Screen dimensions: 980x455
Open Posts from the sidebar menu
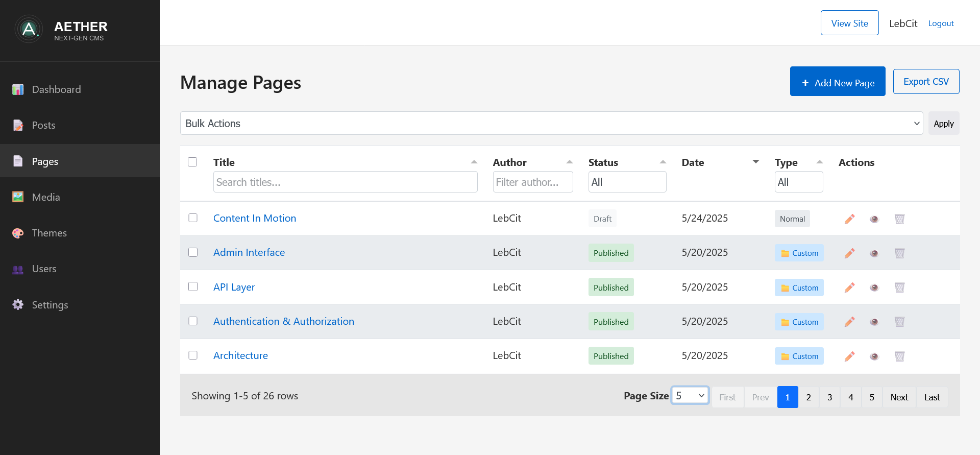pyautogui.click(x=80, y=125)
